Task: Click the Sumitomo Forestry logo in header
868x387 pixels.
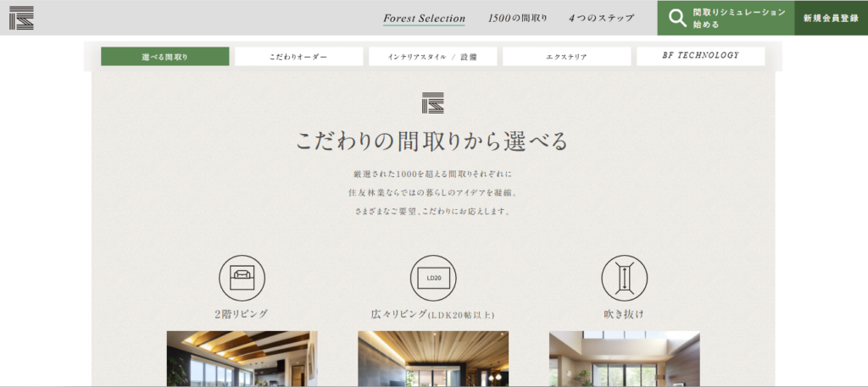Action: (x=22, y=18)
